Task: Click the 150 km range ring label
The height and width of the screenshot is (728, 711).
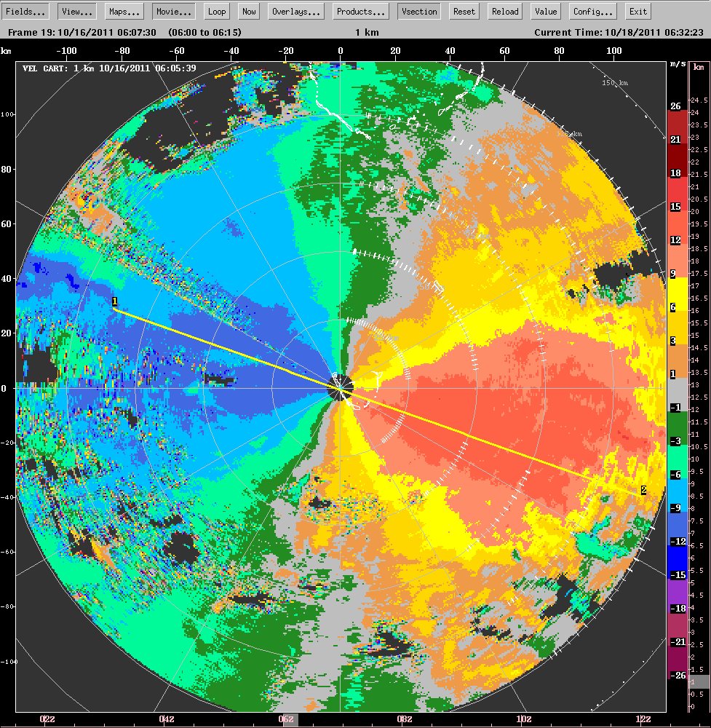Action: pyautogui.click(x=615, y=83)
